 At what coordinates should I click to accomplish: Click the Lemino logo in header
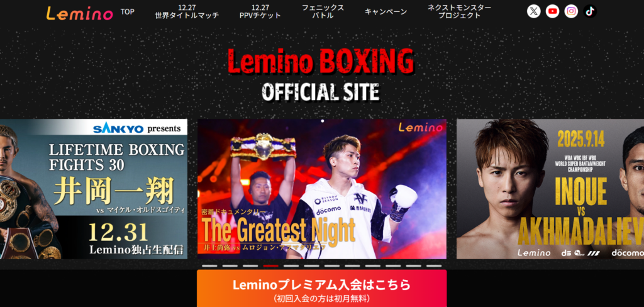click(79, 13)
